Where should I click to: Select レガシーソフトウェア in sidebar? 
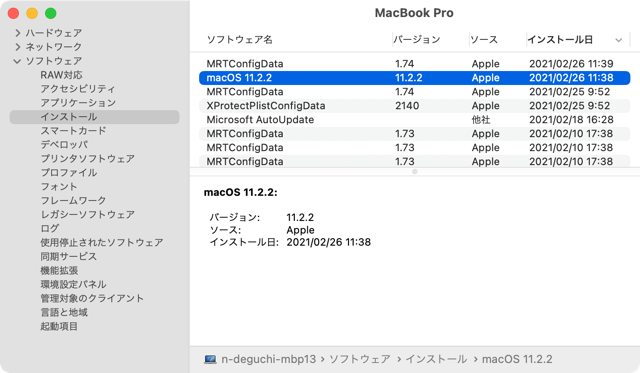(87, 214)
